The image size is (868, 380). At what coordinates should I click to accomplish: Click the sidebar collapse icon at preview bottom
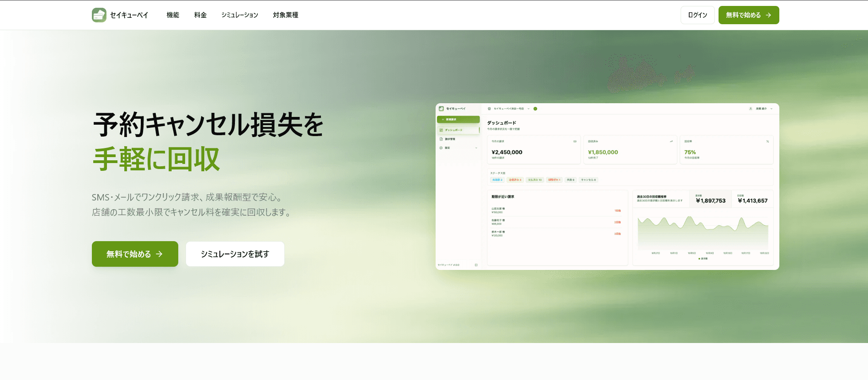[476, 265]
